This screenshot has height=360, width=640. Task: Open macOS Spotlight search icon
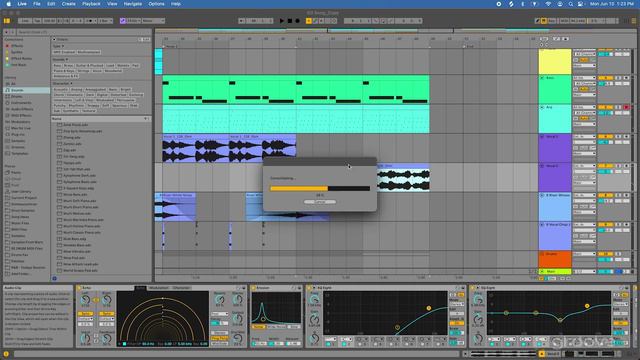pyautogui.click(x=571, y=4)
